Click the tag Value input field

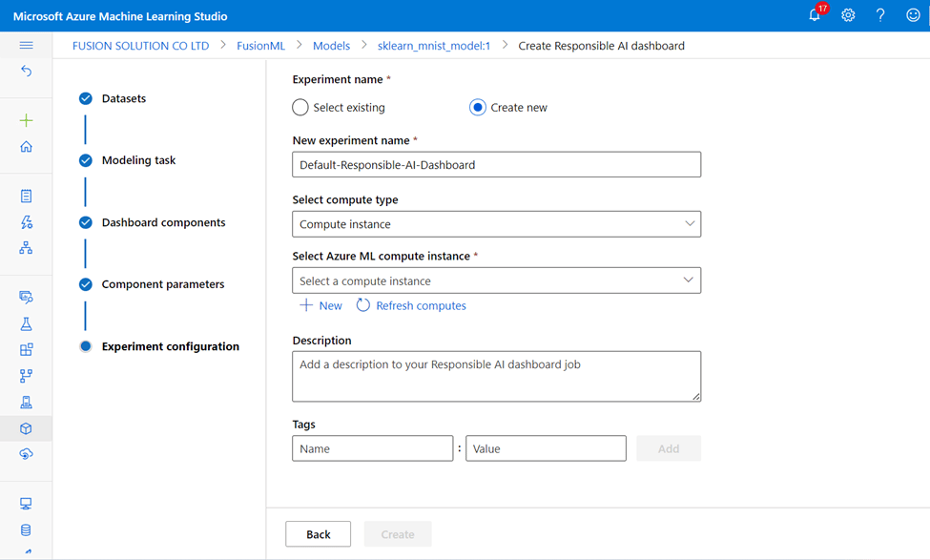546,448
